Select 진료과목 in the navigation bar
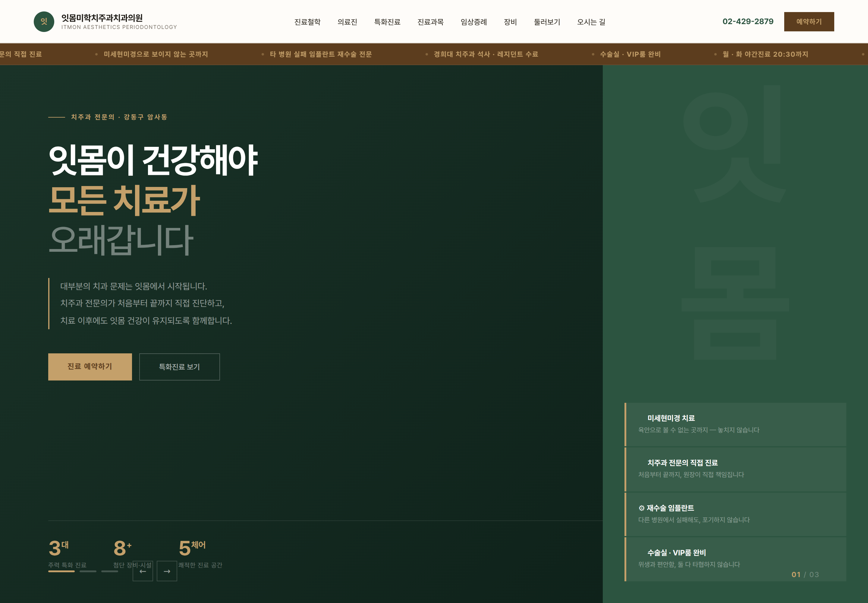868x603 pixels. click(431, 22)
